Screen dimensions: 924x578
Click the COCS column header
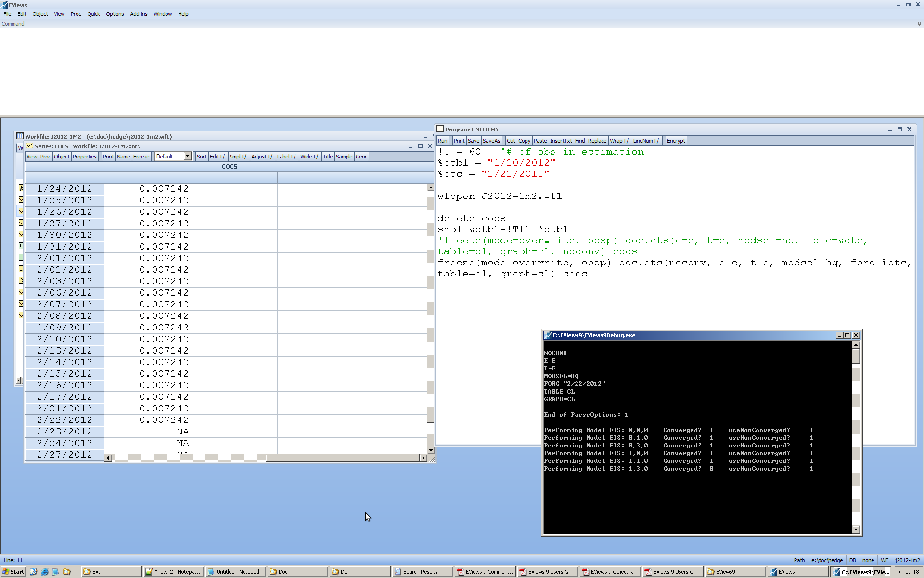click(x=229, y=167)
